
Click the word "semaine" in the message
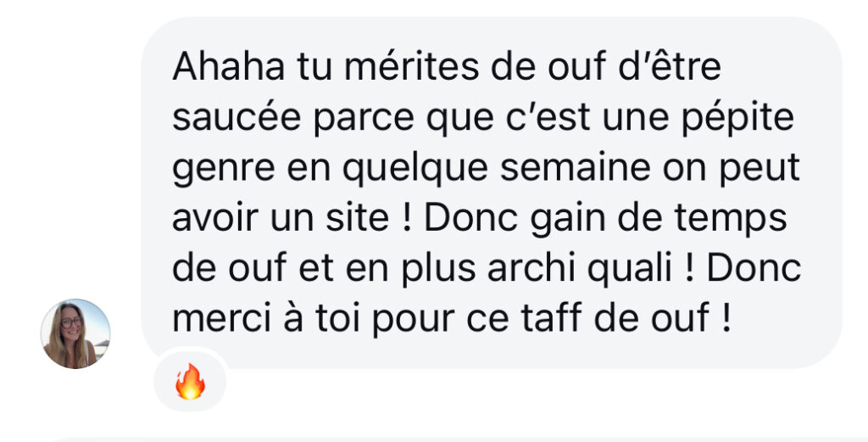click(x=576, y=168)
